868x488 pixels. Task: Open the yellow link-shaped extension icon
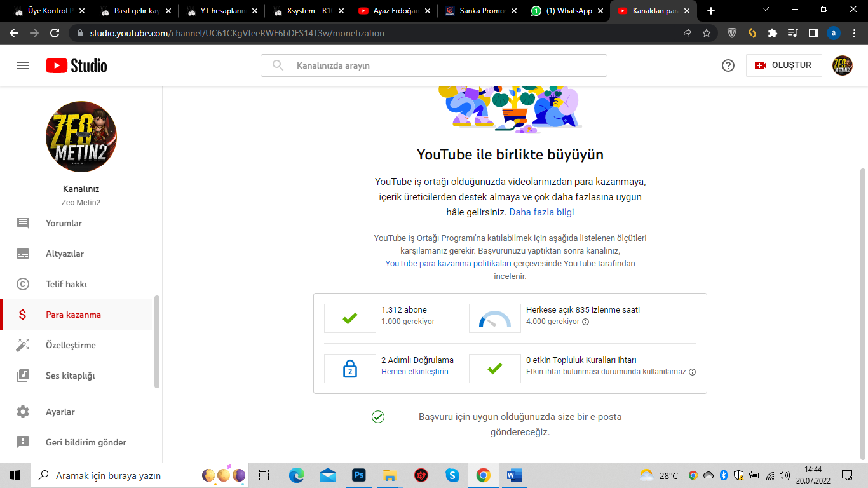(752, 33)
